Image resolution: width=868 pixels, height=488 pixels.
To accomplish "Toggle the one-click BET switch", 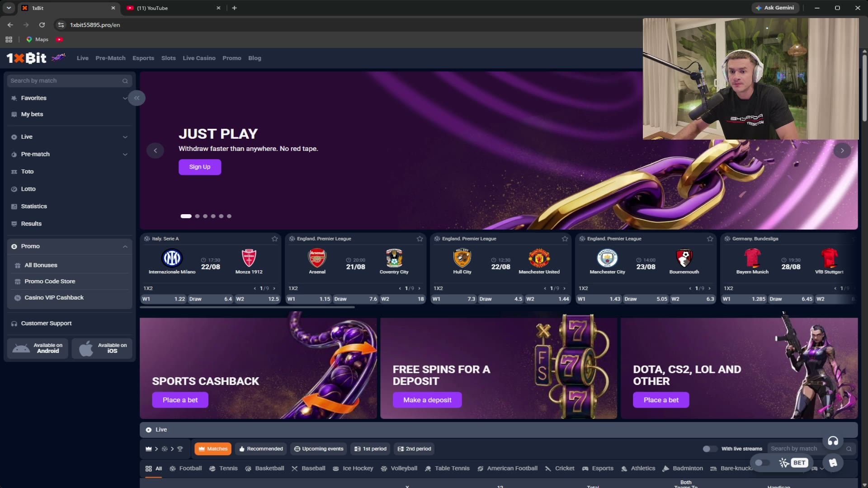I will pos(762,463).
